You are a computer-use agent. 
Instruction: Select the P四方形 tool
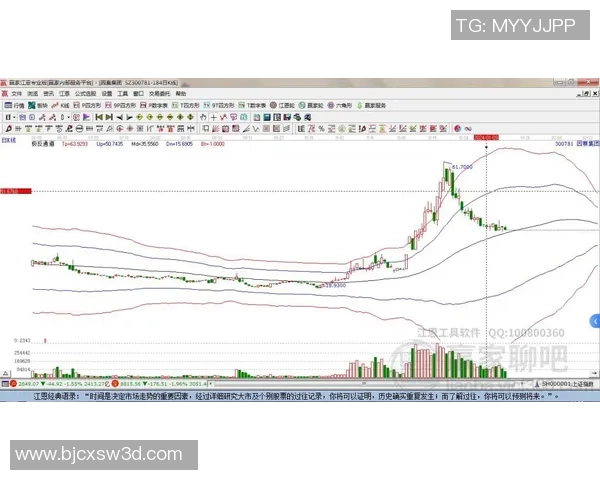tap(93, 104)
